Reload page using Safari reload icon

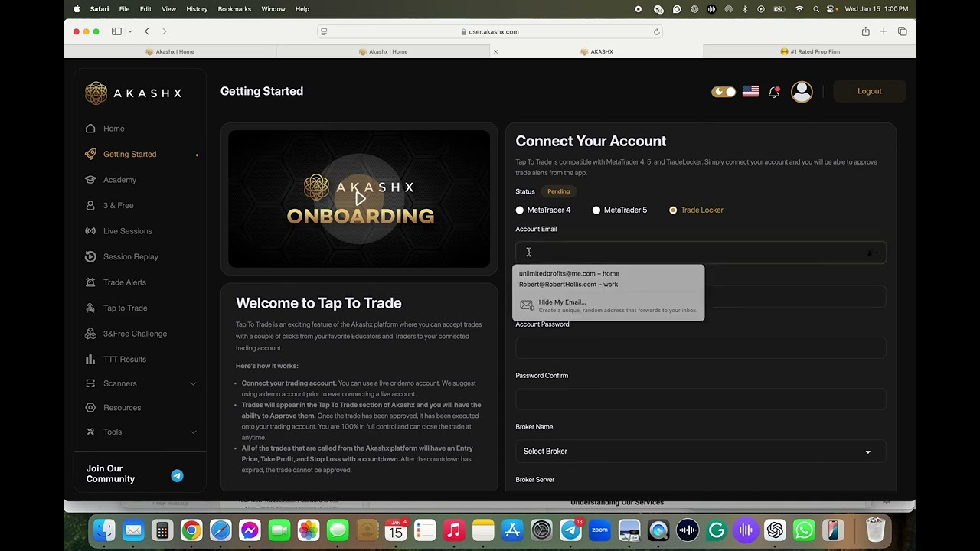click(656, 31)
